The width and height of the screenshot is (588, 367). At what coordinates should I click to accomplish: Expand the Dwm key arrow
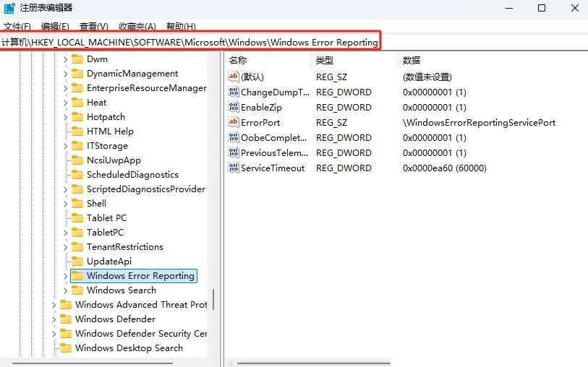pyautogui.click(x=66, y=59)
